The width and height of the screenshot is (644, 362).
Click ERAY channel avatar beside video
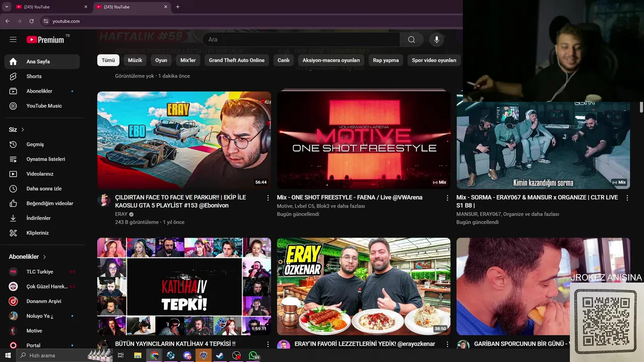click(x=104, y=200)
